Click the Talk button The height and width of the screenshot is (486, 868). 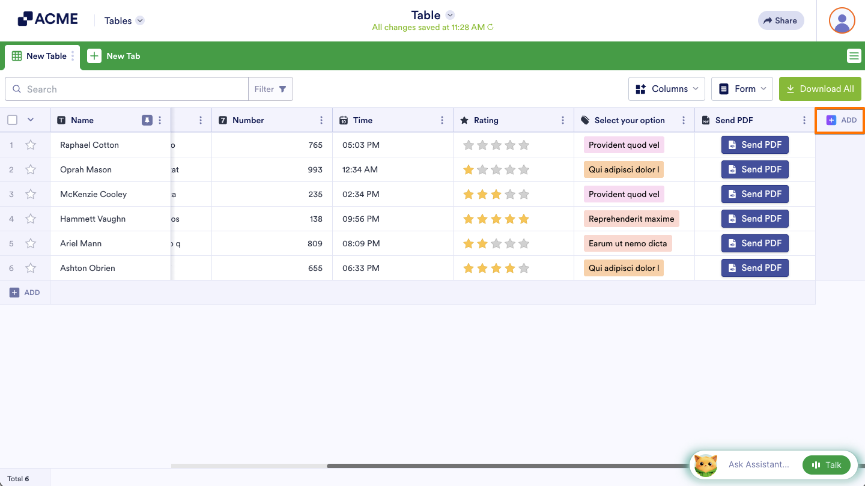pyautogui.click(x=827, y=465)
